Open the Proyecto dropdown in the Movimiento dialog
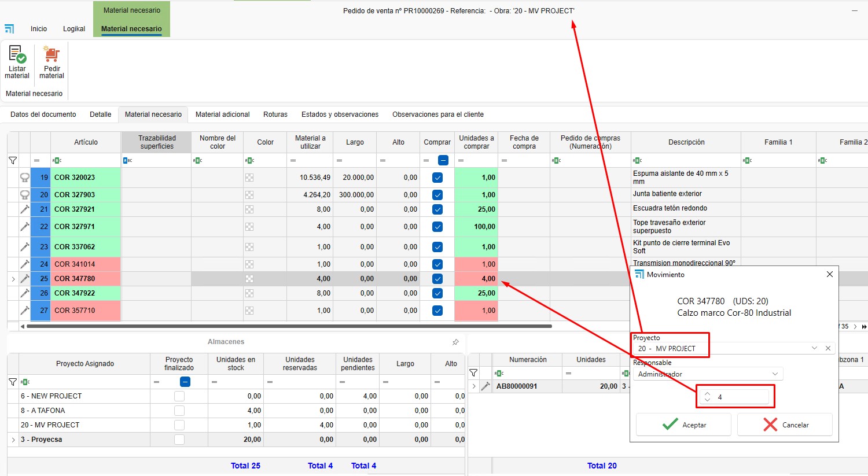The image size is (868, 476). pos(814,348)
